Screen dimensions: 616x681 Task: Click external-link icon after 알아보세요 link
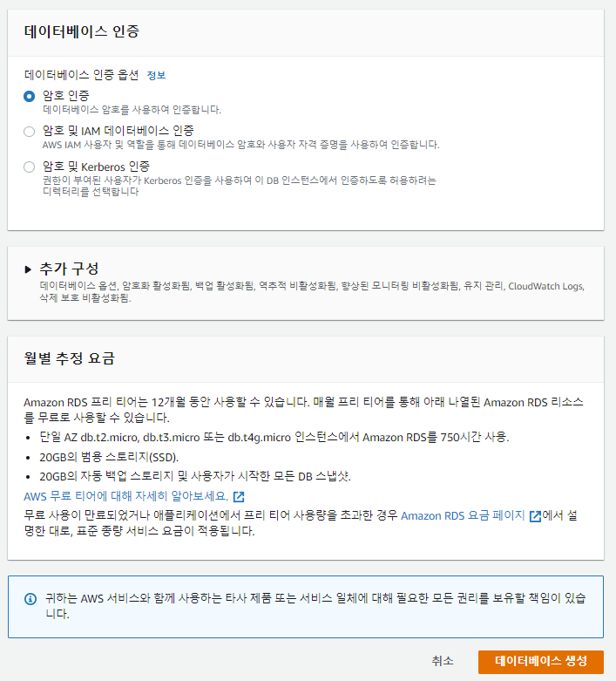pos(239,496)
